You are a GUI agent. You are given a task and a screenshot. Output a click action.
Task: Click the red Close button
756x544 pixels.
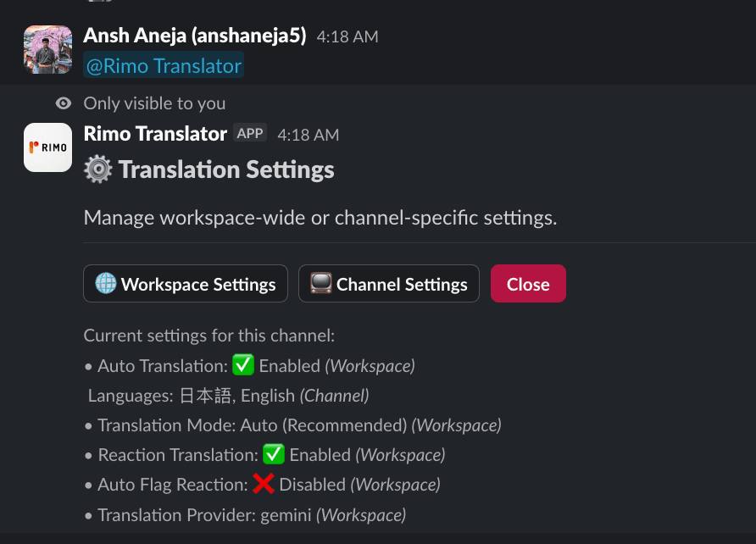(528, 283)
